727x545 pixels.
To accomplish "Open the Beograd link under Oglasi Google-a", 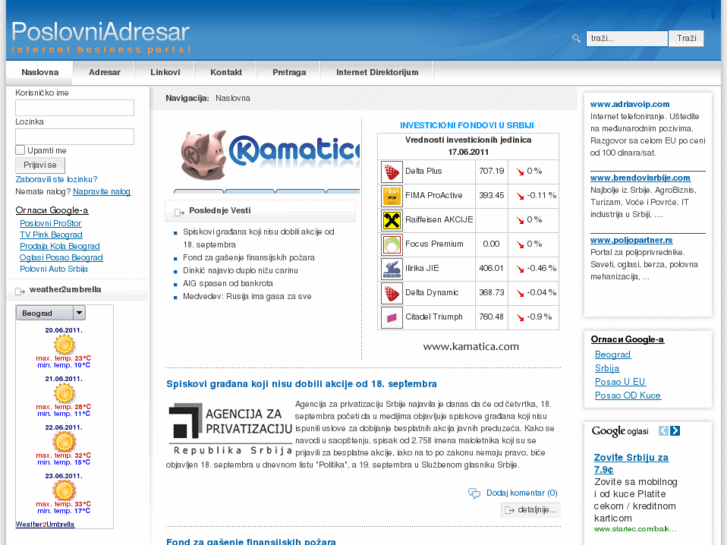I will click(612, 354).
